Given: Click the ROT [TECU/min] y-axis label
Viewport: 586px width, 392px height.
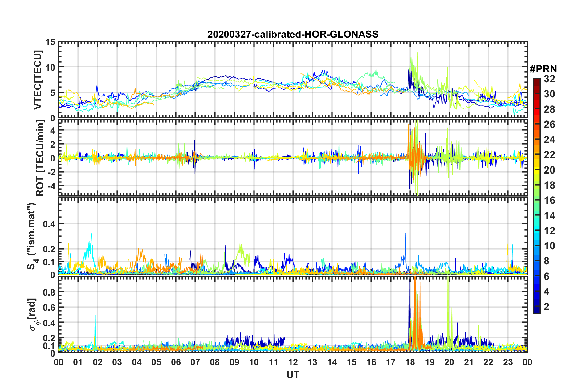Looking at the screenshot, I should point(40,158).
